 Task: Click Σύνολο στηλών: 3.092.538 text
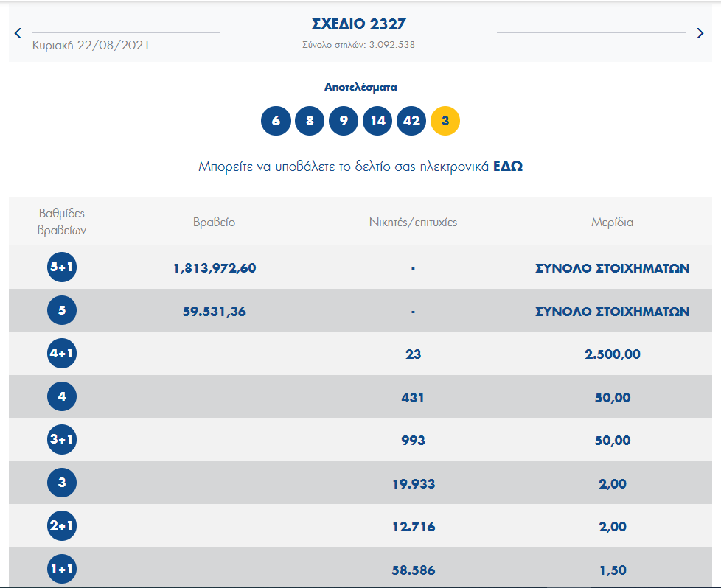pos(359,45)
